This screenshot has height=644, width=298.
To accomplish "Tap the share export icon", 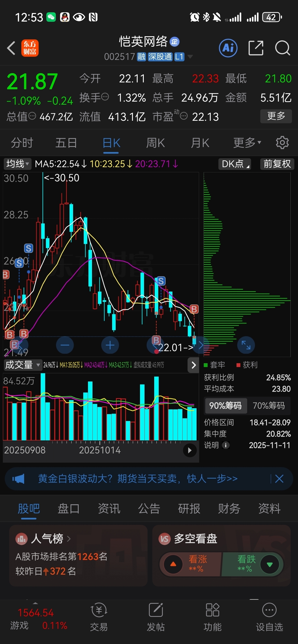I will 256,48.
